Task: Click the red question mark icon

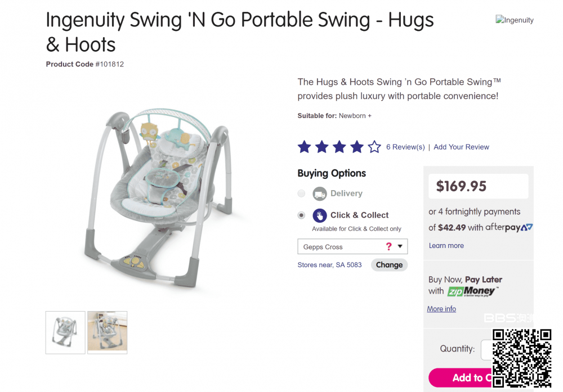Action: click(388, 246)
